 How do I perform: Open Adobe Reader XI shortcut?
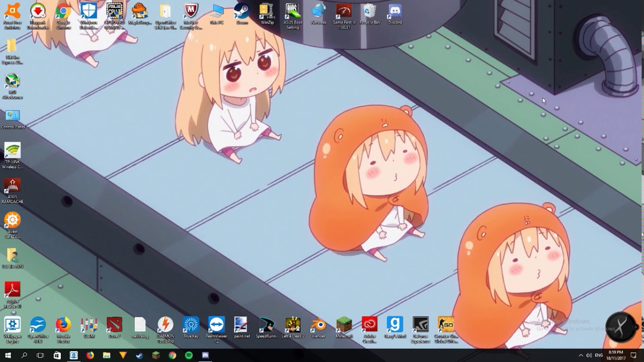pos(12,295)
